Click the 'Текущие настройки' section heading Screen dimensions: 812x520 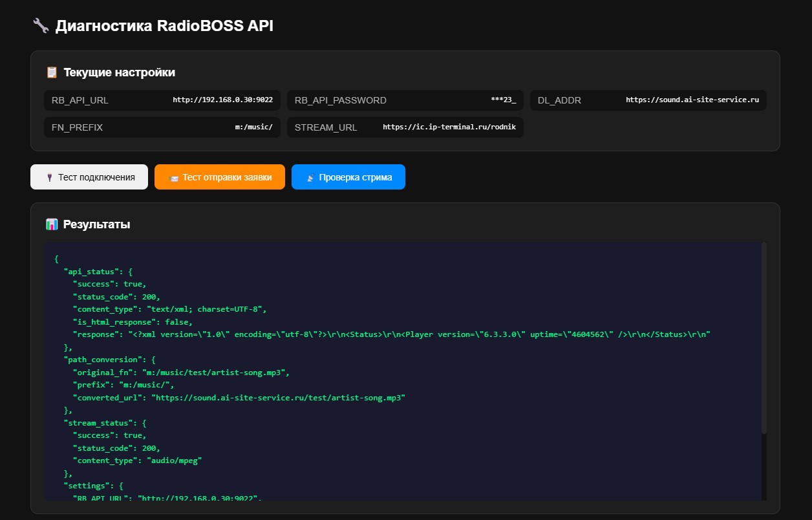click(119, 72)
